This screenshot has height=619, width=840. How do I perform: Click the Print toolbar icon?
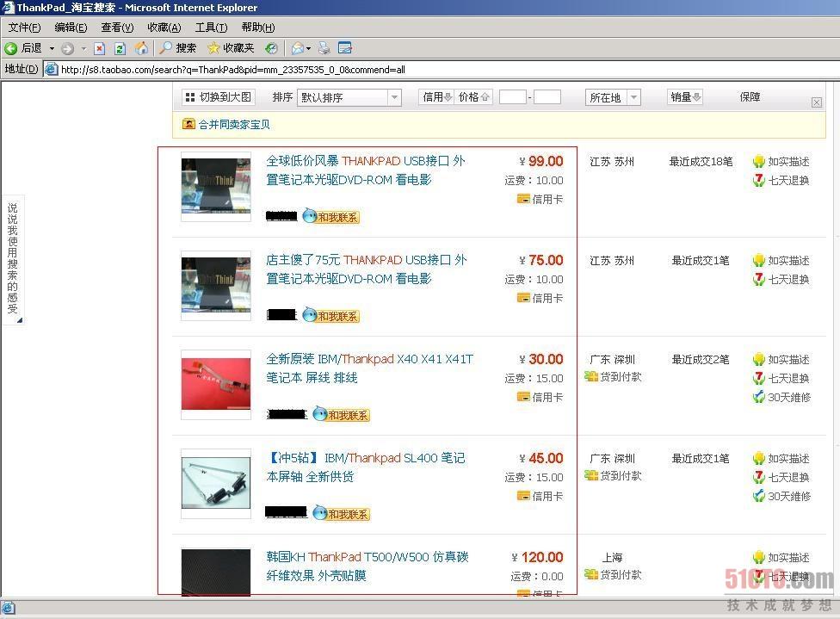[324, 48]
